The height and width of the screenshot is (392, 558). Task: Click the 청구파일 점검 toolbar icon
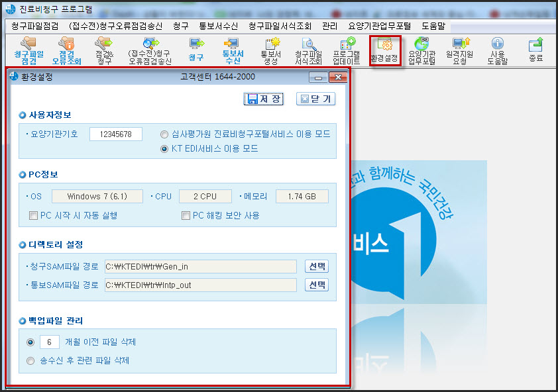pos(28,50)
